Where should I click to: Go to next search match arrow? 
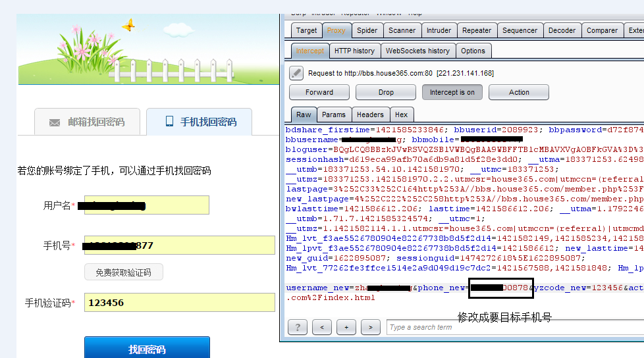click(x=371, y=327)
